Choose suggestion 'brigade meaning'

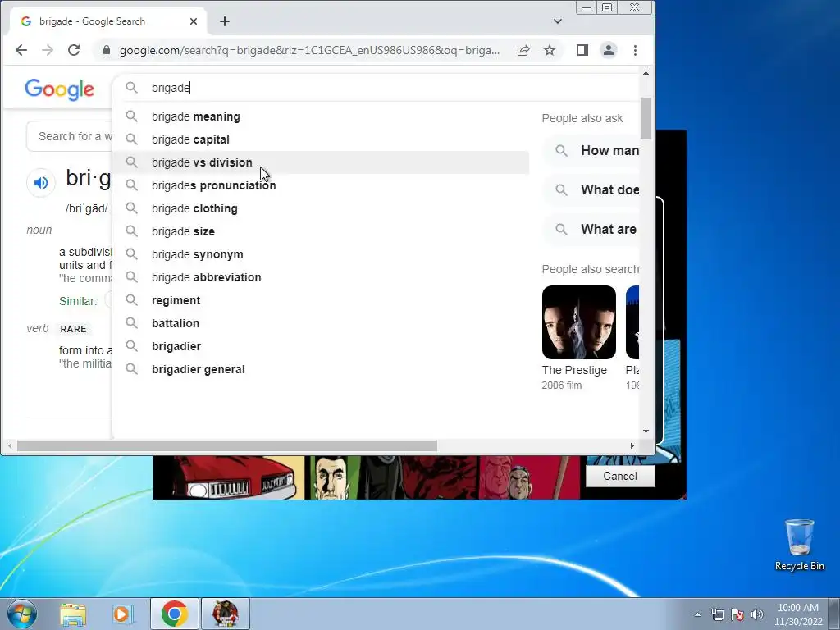pos(321,116)
